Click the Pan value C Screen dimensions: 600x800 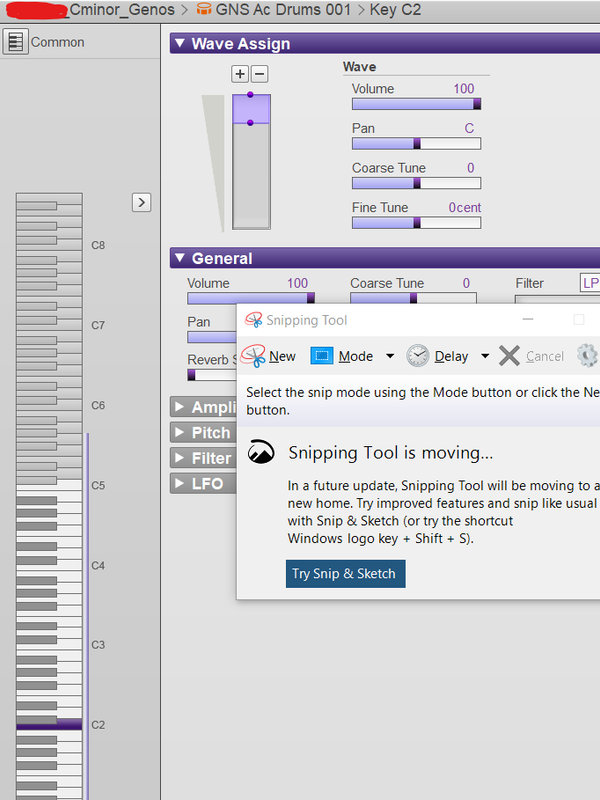click(x=469, y=128)
